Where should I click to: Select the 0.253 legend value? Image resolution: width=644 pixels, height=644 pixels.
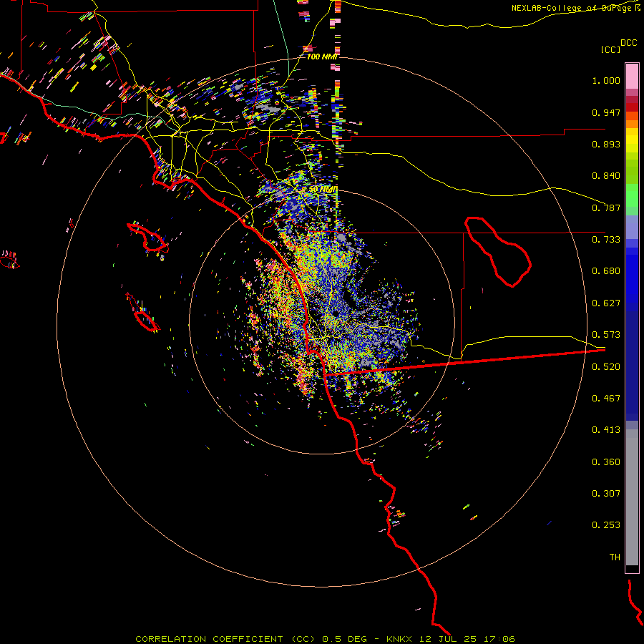pos(606,525)
